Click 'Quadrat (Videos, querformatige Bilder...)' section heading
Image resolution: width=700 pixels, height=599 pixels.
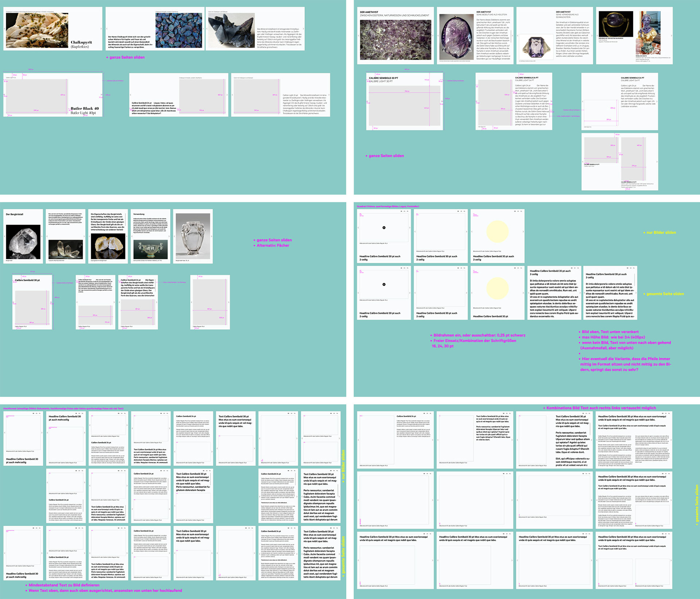click(388, 206)
